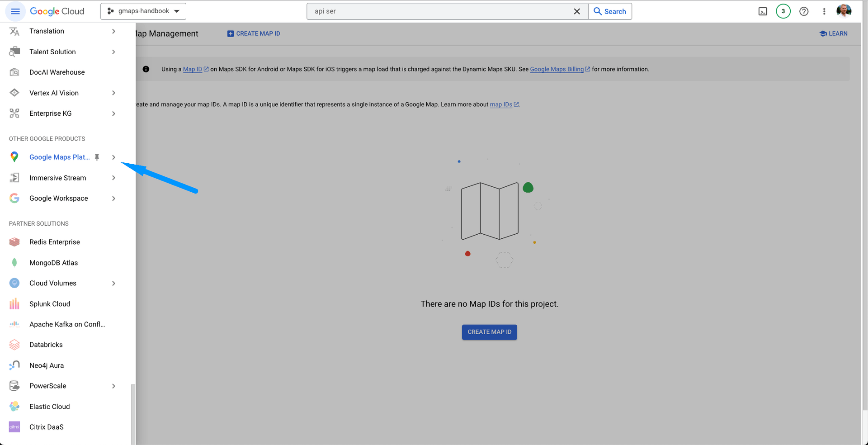
Task: Click the Search button
Action: point(610,11)
